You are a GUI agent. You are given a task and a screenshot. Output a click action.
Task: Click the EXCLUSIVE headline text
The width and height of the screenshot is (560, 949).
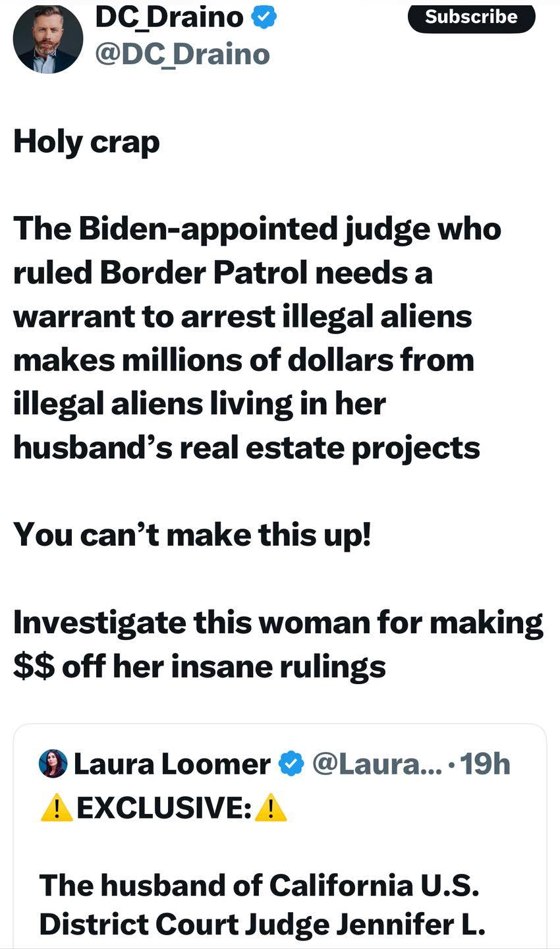[163, 807]
